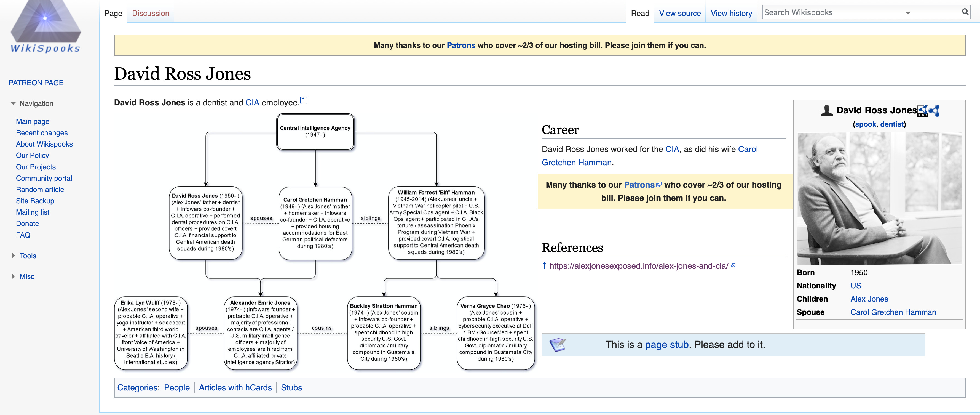Viewport: 980px width, 415px height.
Task: Select the Read tab
Action: tap(640, 13)
